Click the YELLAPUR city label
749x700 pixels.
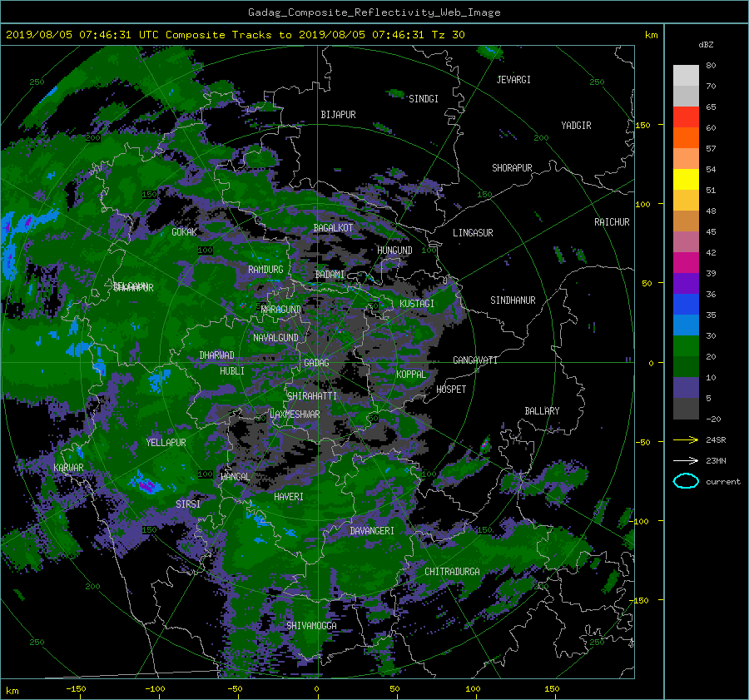pyautogui.click(x=166, y=443)
